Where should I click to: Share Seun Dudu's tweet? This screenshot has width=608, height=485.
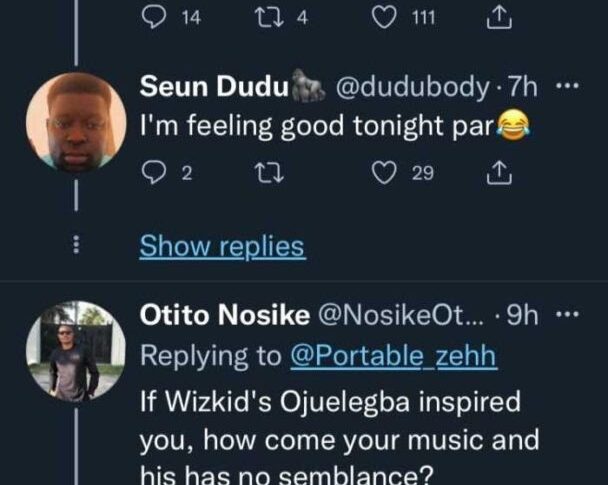497,173
